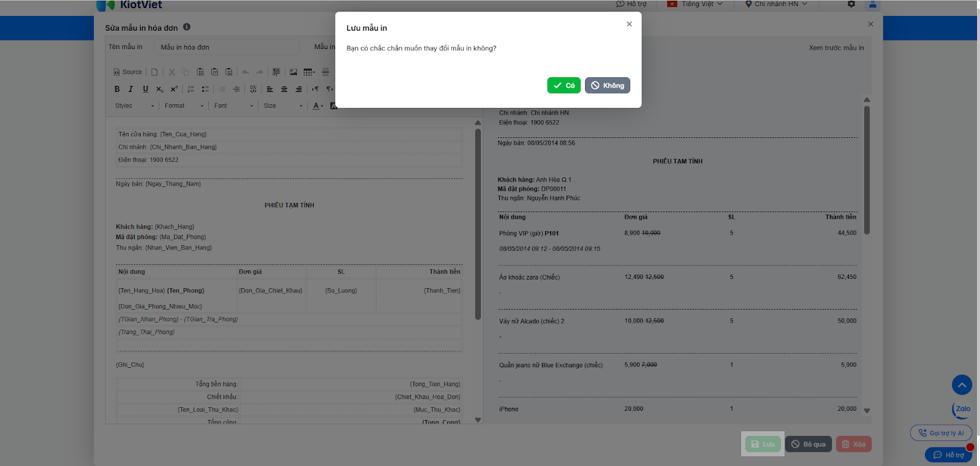The height and width of the screenshot is (466, 980).
Task: Click the Tên mẫu in input field
Action: point(226,47)
